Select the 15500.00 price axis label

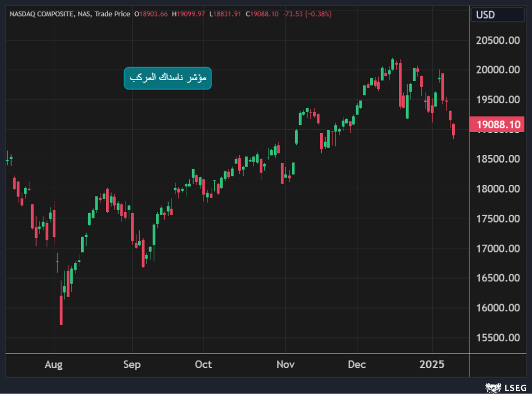tap(498, 338)
